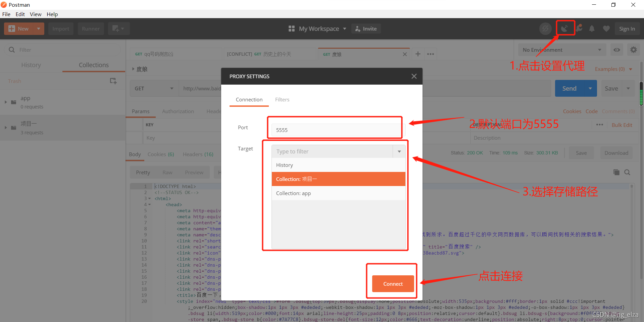Close the 度娘 request tab

point(405,54)
